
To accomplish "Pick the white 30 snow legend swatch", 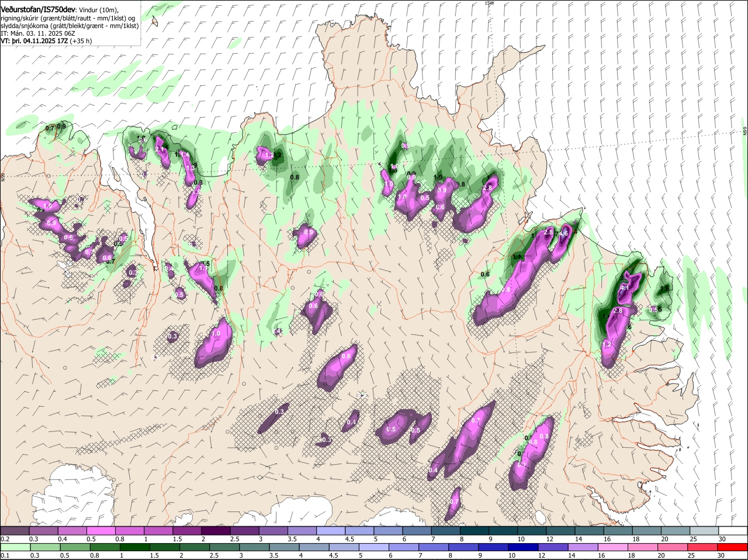I will click(733, 530).
